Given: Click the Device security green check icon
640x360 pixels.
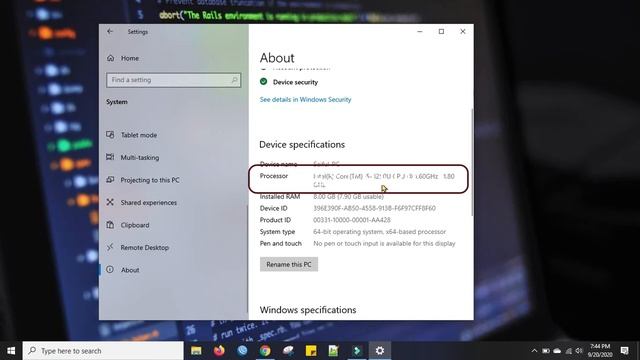Looking at the screenshot, I should click(x=264, y=82).
